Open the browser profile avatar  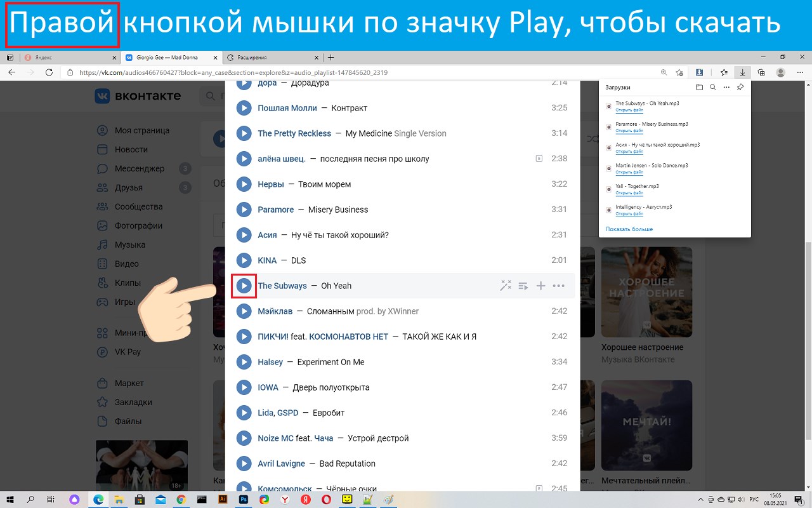(781, 72)
